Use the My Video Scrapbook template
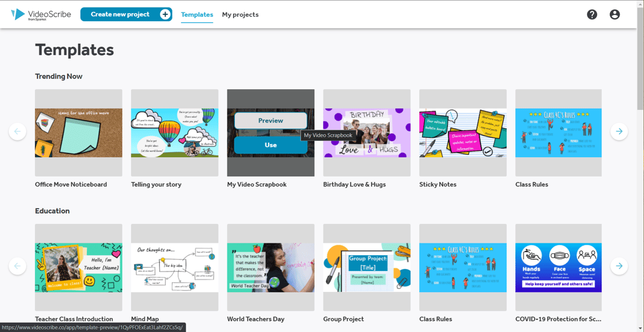644x332 pixels. coord(270,145)
